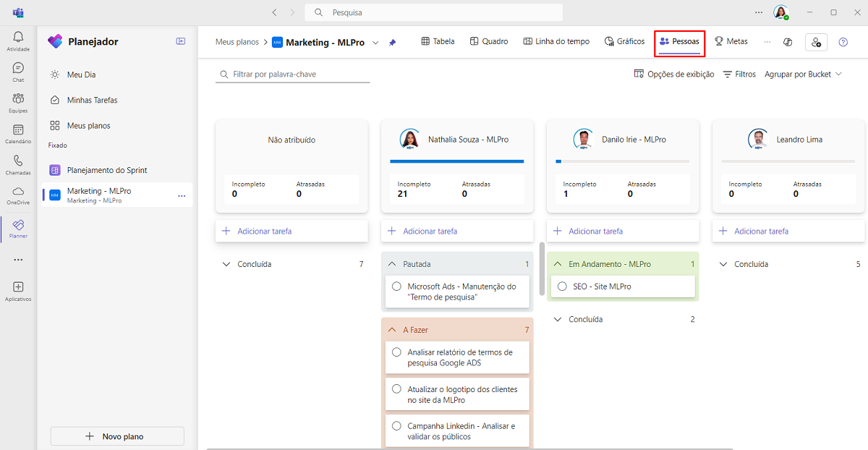Mark Microsoft Ads task as complete

[x=396, y=286]
